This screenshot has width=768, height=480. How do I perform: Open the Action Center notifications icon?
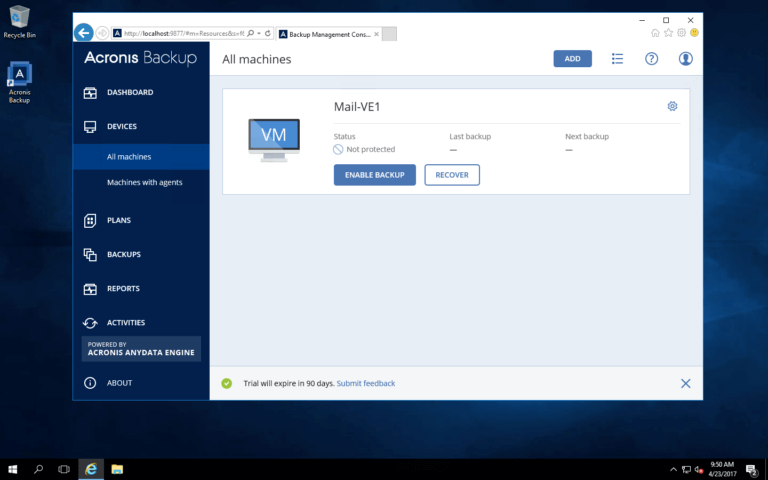pos(752,470)
